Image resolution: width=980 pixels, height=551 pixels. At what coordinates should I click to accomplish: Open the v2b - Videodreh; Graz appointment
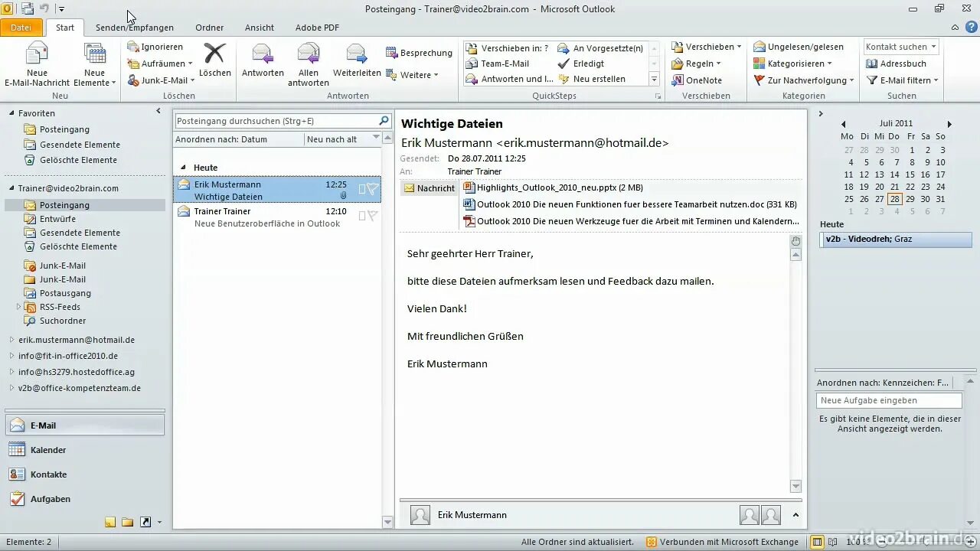click(896, 240)
